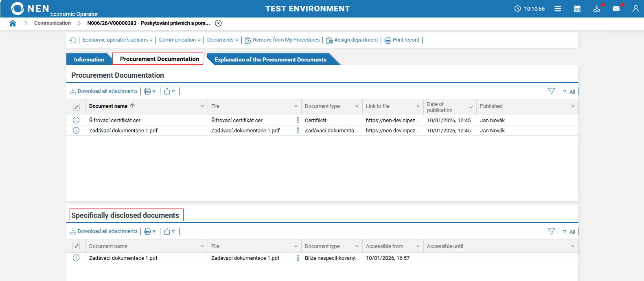Open print dropdown in Procurement Documentation toolbar
The height and width of the screenshot is (281, 644).
tap(150, 91)
